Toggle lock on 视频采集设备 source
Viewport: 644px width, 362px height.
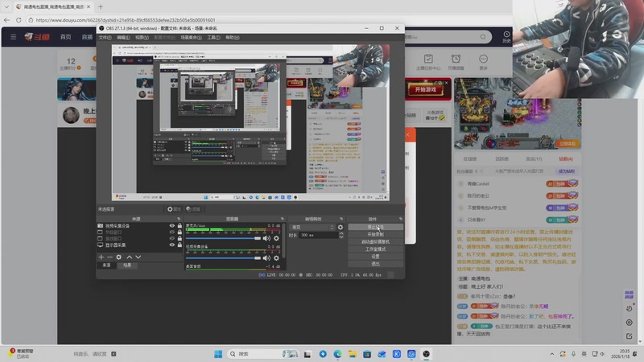180,226
